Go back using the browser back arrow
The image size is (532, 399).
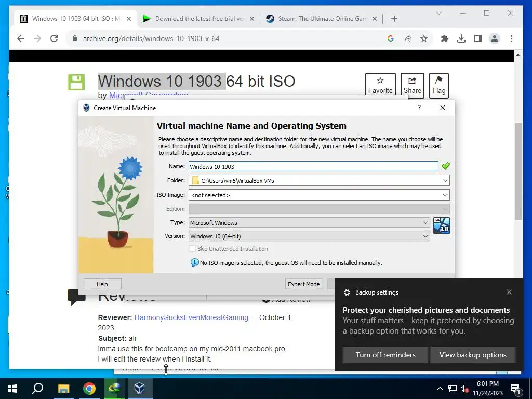coord(21,38)
